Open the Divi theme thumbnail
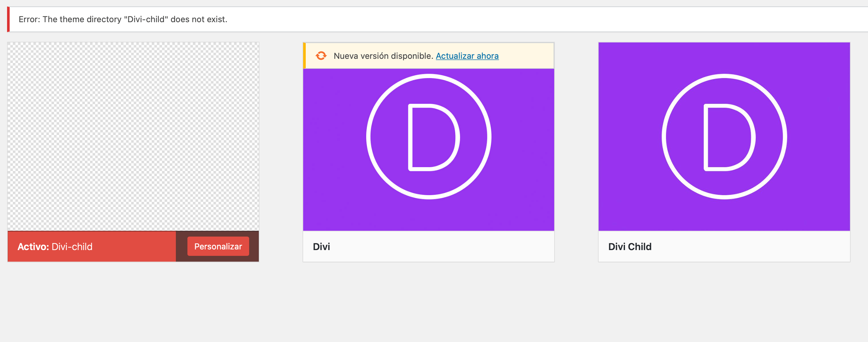Viewport: 868px width, 342px height. pyautogui.click(x=429, y=149)
